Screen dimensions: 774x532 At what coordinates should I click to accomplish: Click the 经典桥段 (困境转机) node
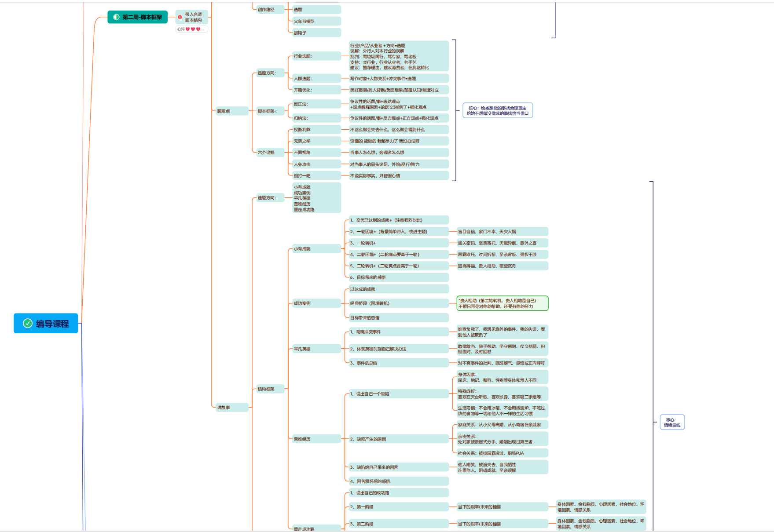point(398,303)
